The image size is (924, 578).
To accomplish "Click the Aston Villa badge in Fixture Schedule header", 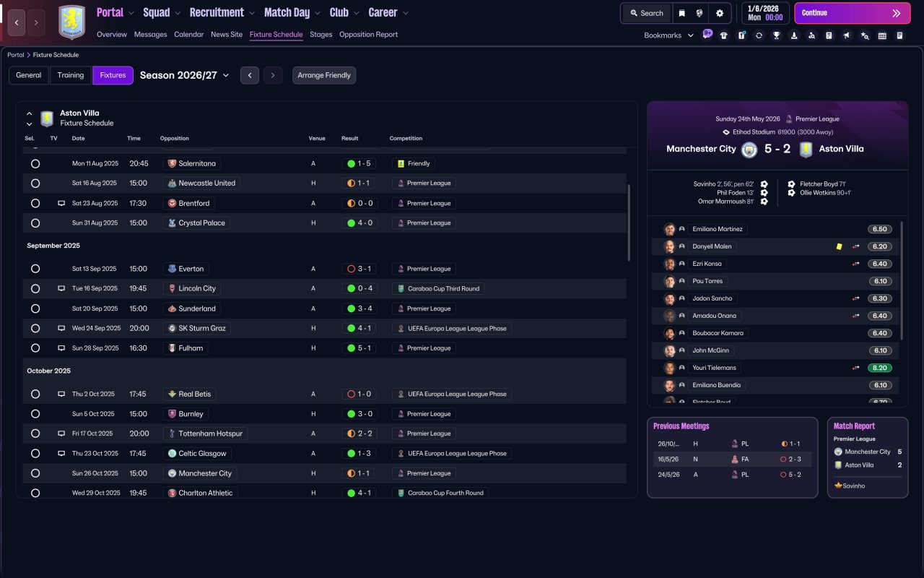I will coord(47,118).
